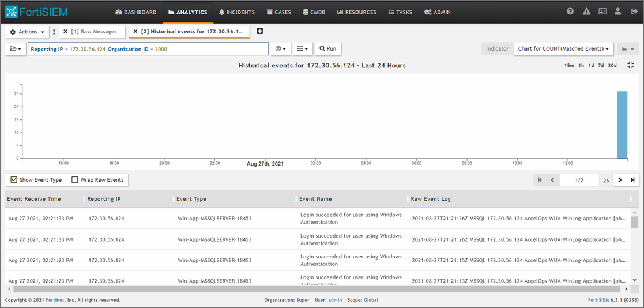Set time range to 1d
The width and height of the screenshot is (644, 308).
coord(591,66)
